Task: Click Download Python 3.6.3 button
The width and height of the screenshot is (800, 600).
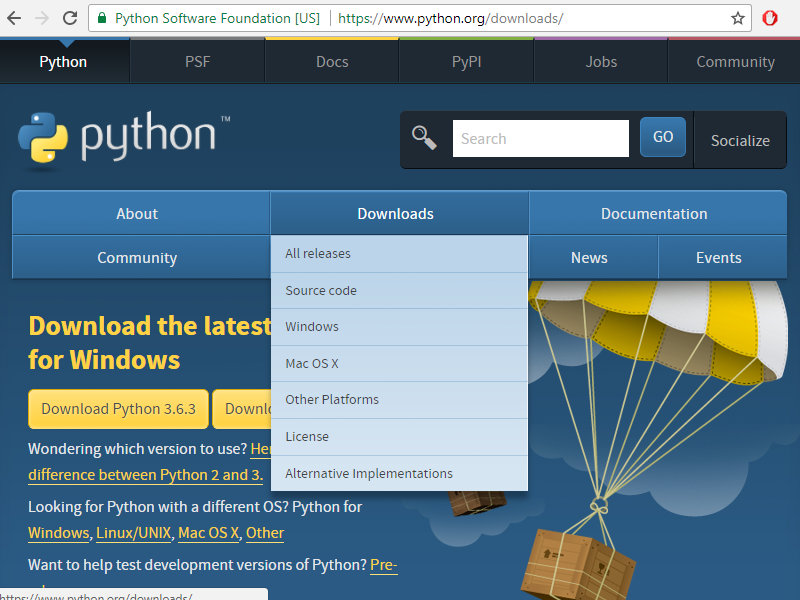Action: click(x=118, y=409)
